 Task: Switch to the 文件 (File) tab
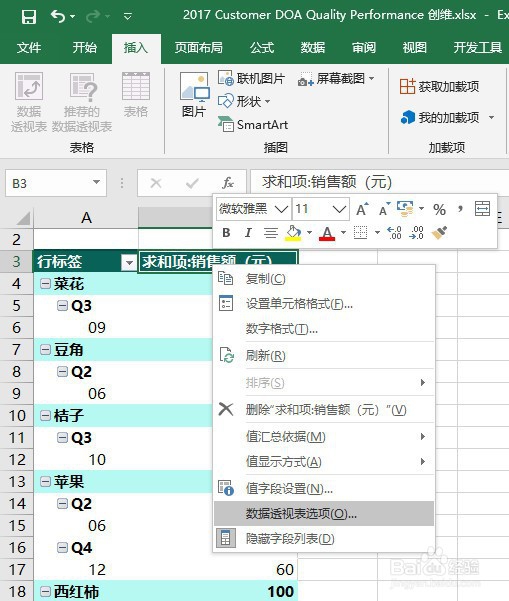point(29,48)
